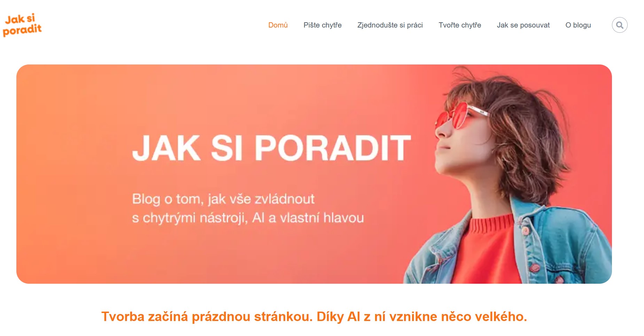
Task: Click the blog subtitle text in banner
Action: 248,208
